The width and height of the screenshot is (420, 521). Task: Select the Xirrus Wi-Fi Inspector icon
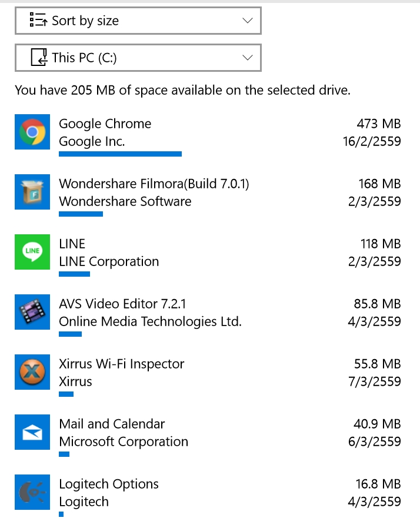tap(32, 372)
